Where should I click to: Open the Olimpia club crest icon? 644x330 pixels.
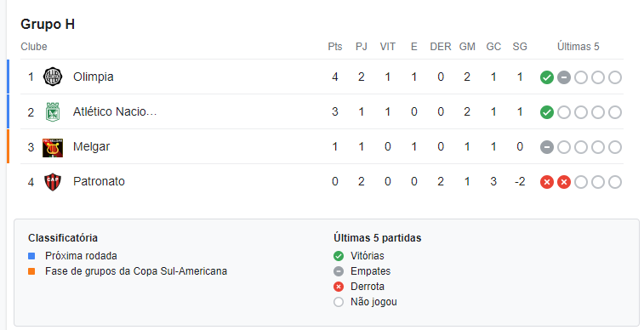pyautogui.click(x=53, y=77)
